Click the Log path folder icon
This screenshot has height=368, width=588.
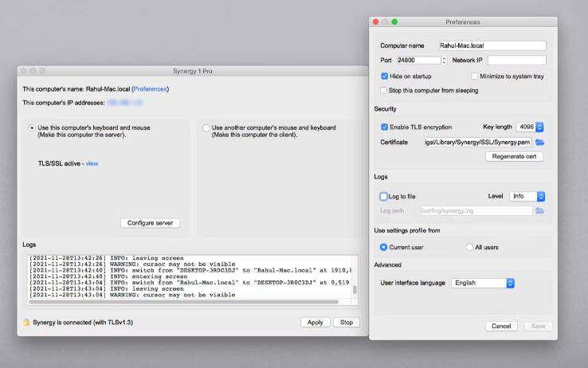539,211
